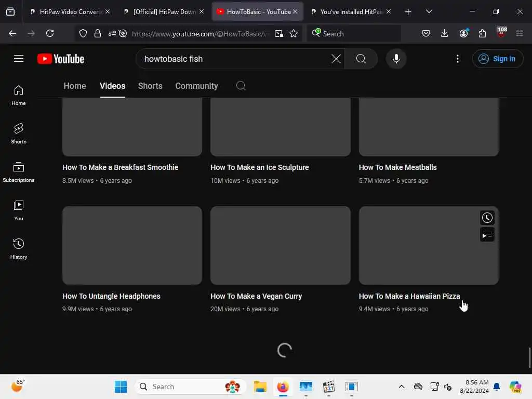Click the Sign in button
Viewport: 532px width, 399px height.
coord(497,59)
